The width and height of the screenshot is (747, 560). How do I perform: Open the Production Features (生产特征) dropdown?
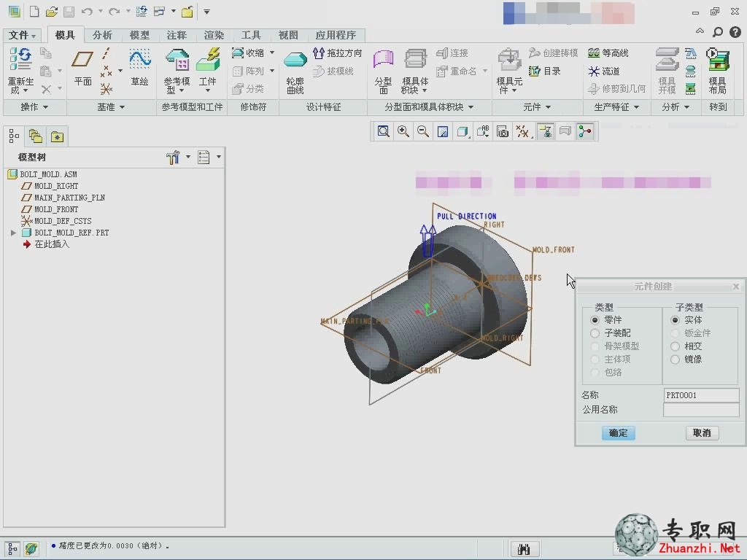click(616, 107)
